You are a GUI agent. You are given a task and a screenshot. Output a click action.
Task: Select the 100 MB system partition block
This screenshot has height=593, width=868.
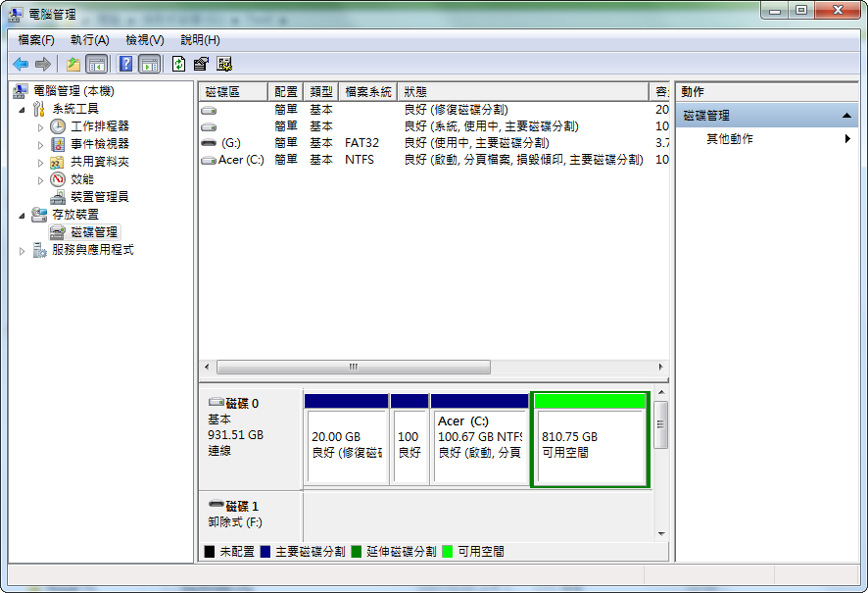click(x=410, y=440)
